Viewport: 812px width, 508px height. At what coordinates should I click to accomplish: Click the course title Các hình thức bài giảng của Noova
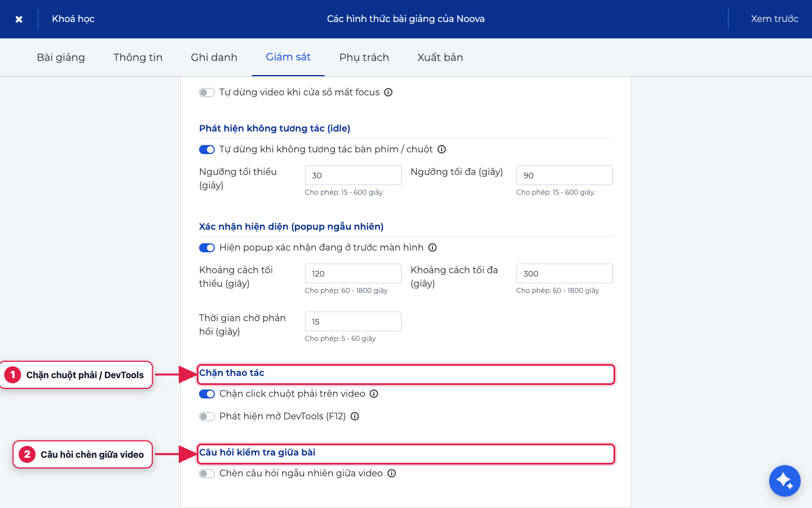pos(406,19)
